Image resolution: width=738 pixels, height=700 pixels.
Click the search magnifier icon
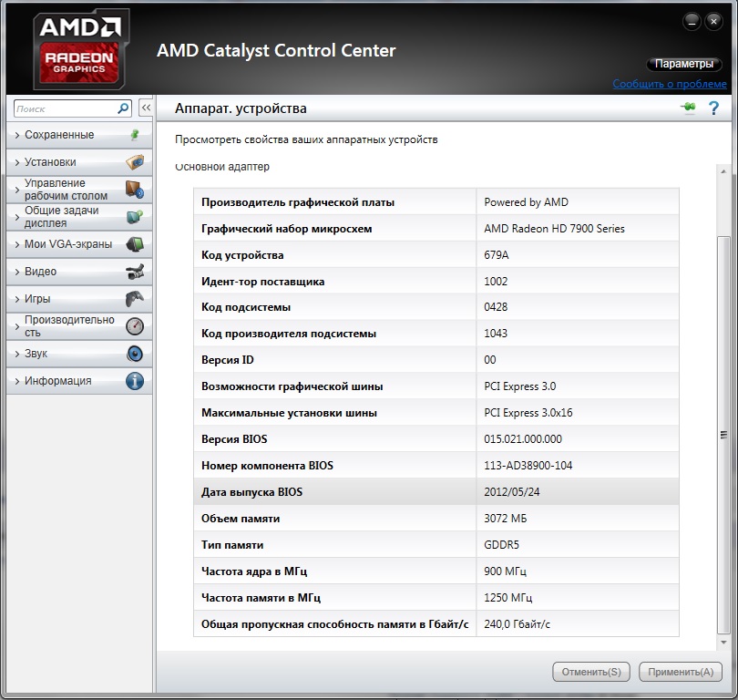click(x=123, y=108)
